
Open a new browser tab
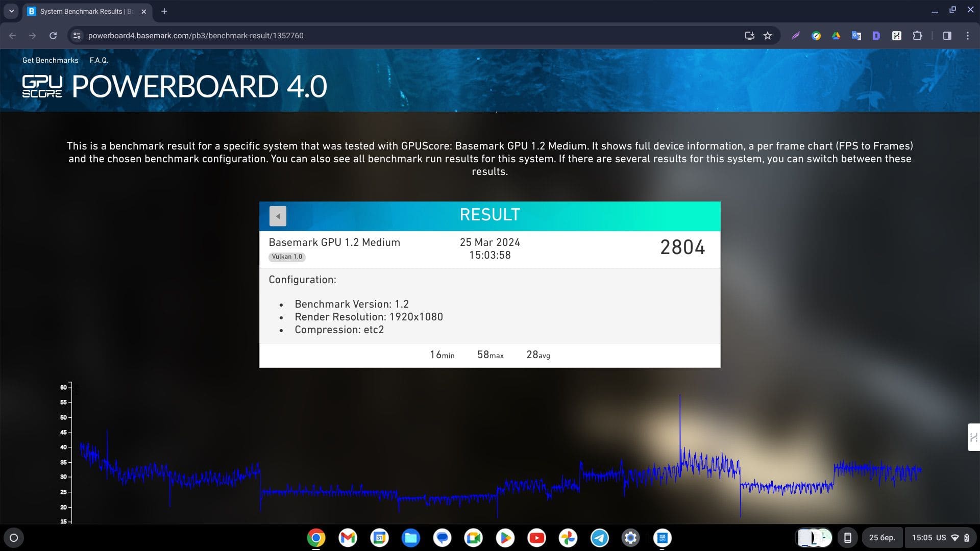pyautogui.click(x=164, y=11)
